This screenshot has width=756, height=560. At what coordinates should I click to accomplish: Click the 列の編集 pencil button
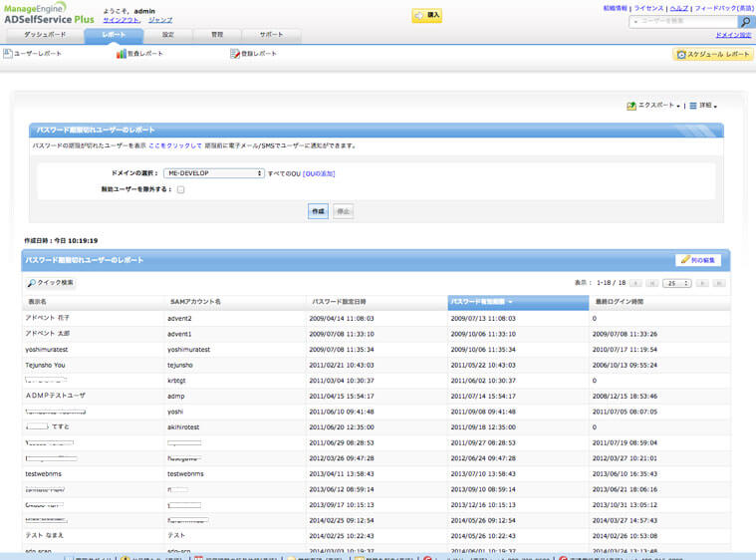pyautogui.click(x=698, y=260)
